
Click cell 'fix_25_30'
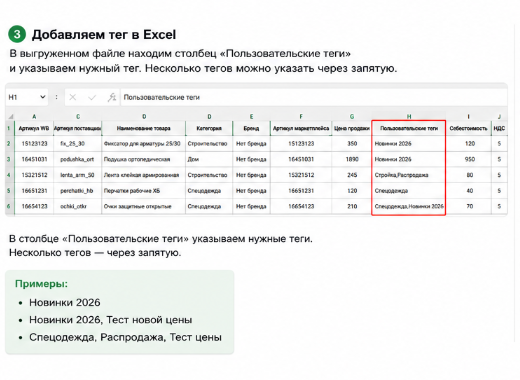[x=78, y=144]
